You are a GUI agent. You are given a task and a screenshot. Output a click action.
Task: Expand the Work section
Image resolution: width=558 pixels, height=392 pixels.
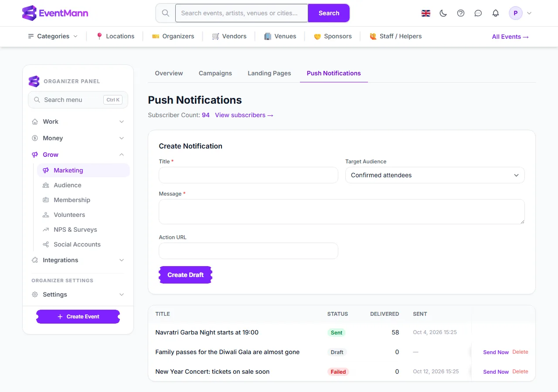(78, 122)
